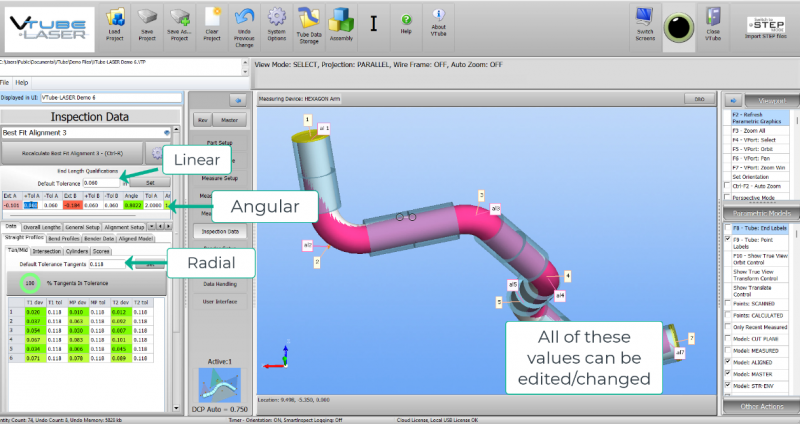Click the Load Project toolbar icon
Screen dimensions: 800x424
coord(115,26)
